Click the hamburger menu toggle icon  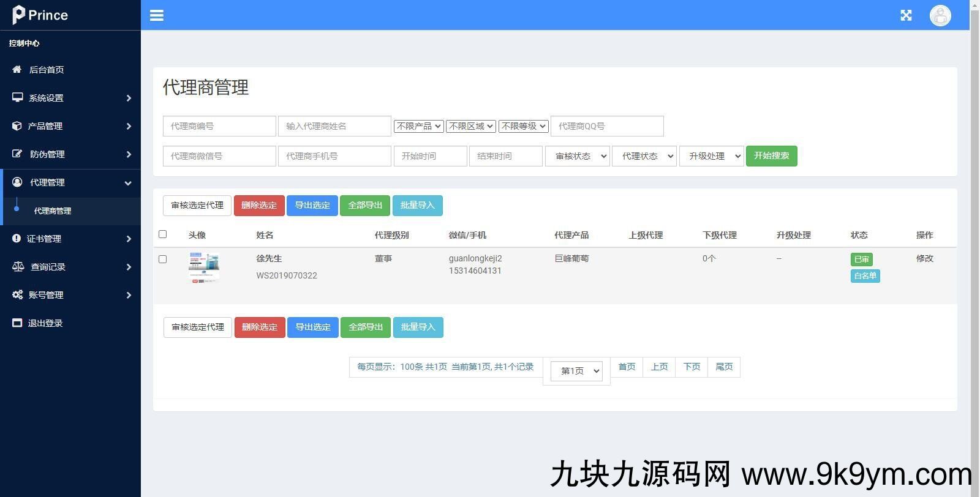157,15
